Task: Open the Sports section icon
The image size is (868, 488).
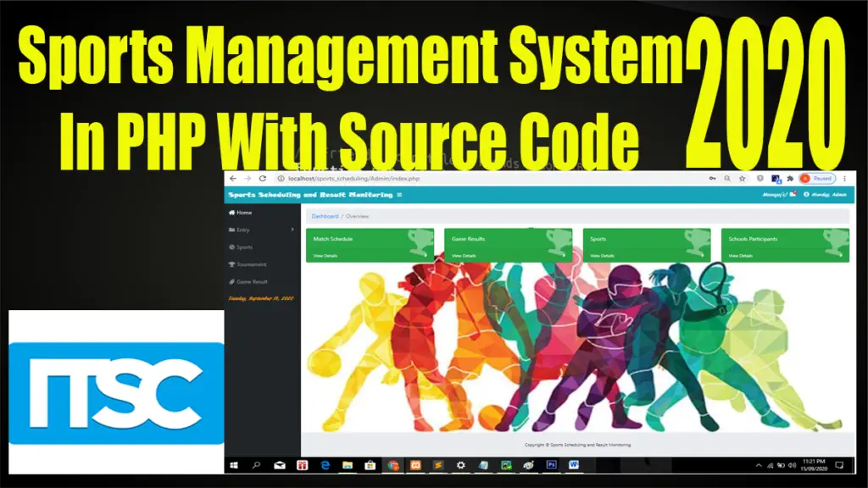Action: point(231,247)
